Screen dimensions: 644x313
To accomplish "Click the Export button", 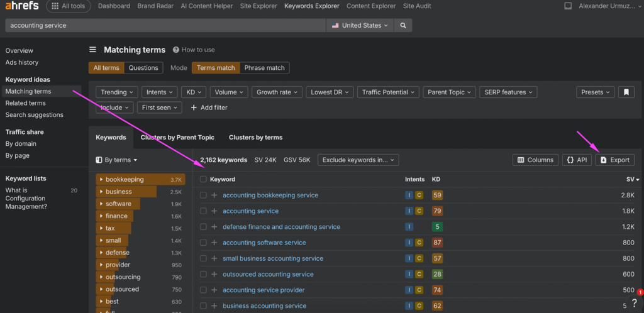I will (x=614, y=160).
